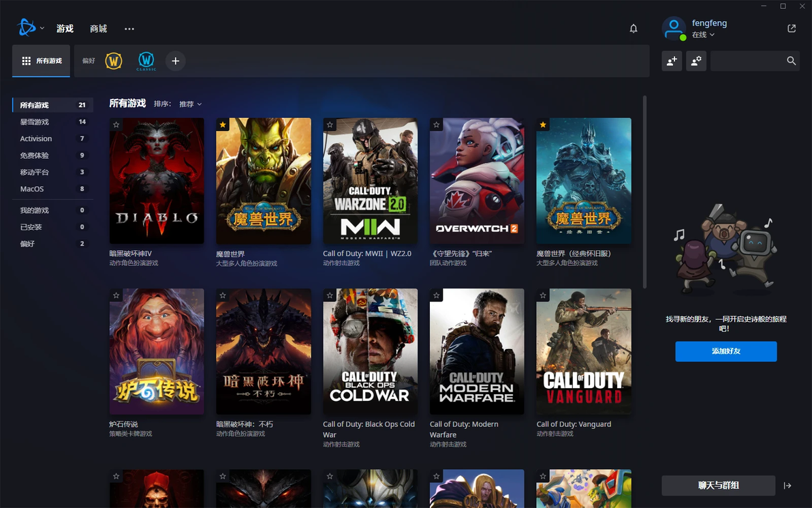Toggle favorite star on Diablo IV
The width and height of the screenshot is (812, 508).
click(x=116, y=125)
